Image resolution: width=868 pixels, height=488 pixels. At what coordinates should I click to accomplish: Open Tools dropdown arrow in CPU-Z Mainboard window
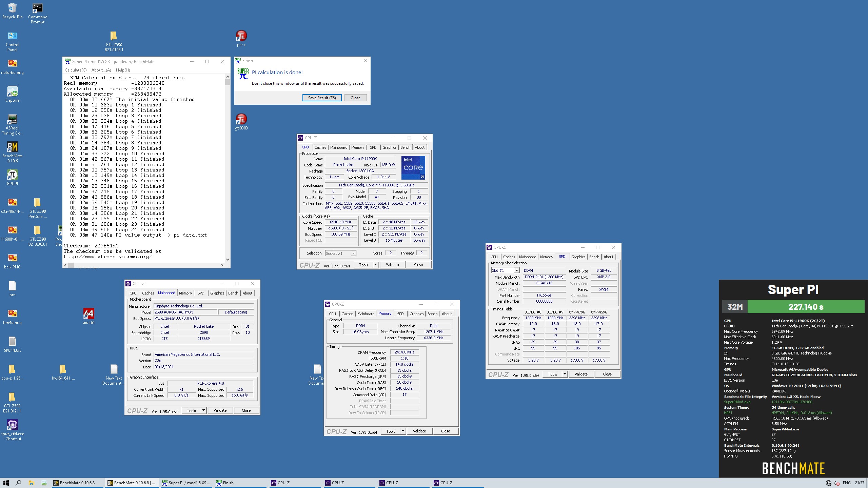203,410
